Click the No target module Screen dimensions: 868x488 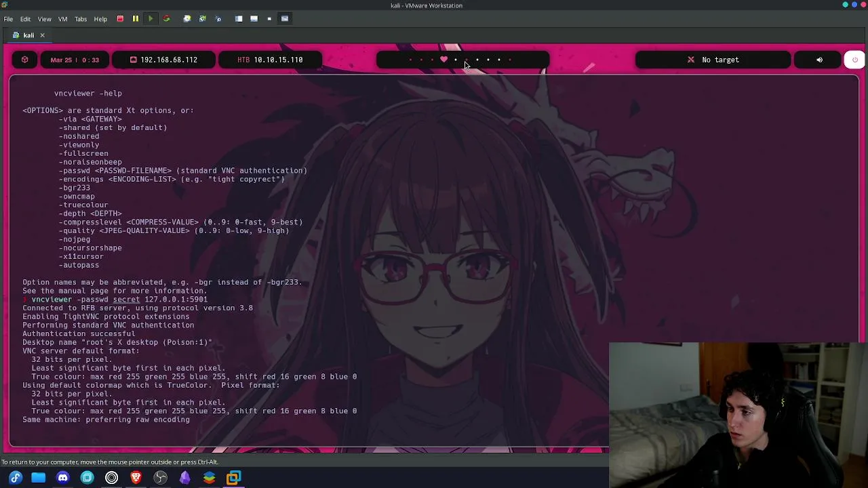[x=713, y=60]
